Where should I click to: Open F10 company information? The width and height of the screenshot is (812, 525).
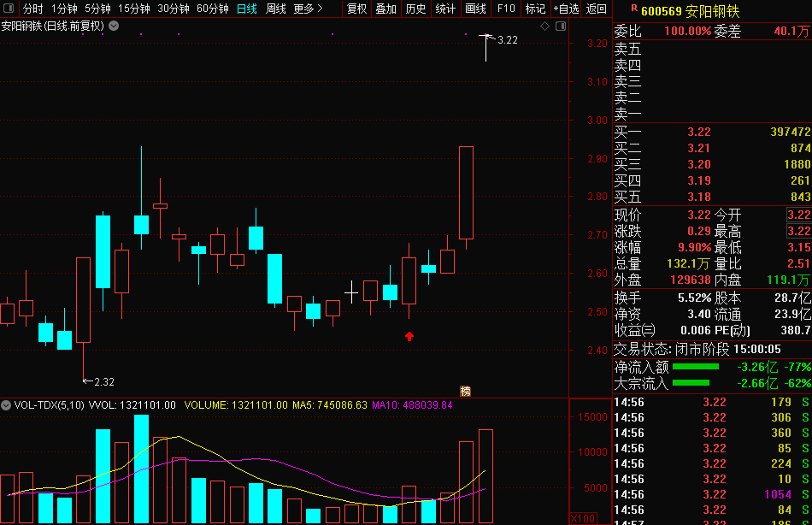click(506, 9)
